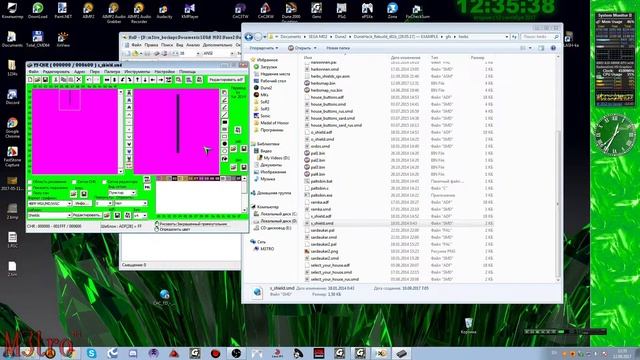Click the magnifier Zoom icon in YY-CHR toolbar
This screenshot has height=360, width=640.
pyautogui.click(x=178, y=80)
